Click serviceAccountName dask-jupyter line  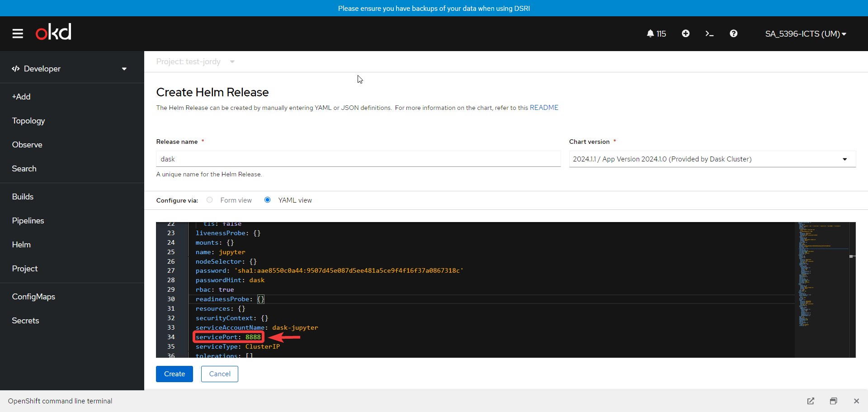pos(257,327)
